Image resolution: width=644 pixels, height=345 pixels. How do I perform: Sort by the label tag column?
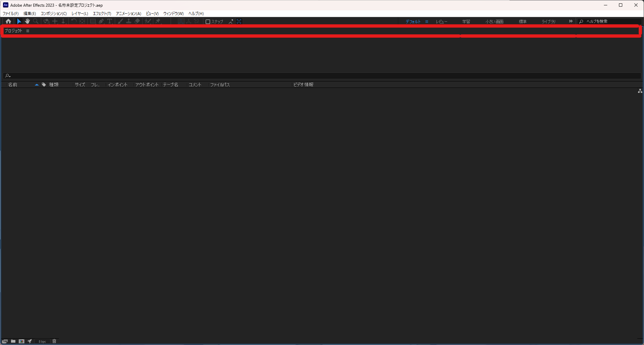[44, 85]
